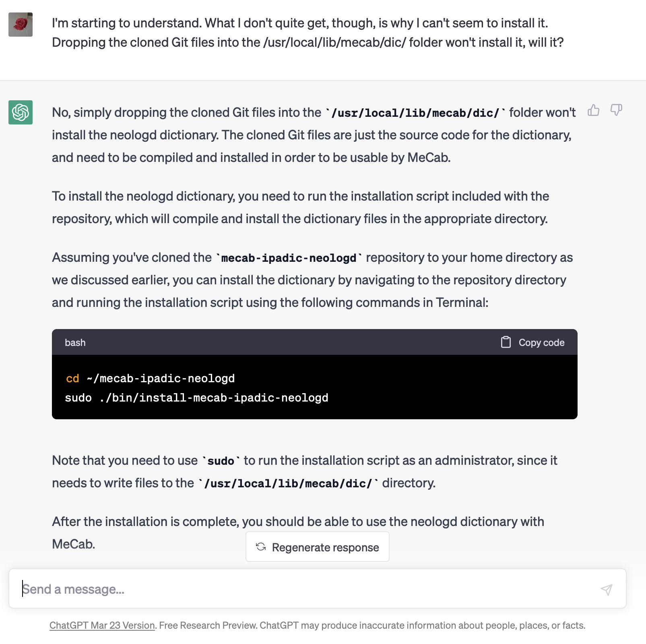
Task: Click the user's rose profile picture
Action: tap(21, 25)
